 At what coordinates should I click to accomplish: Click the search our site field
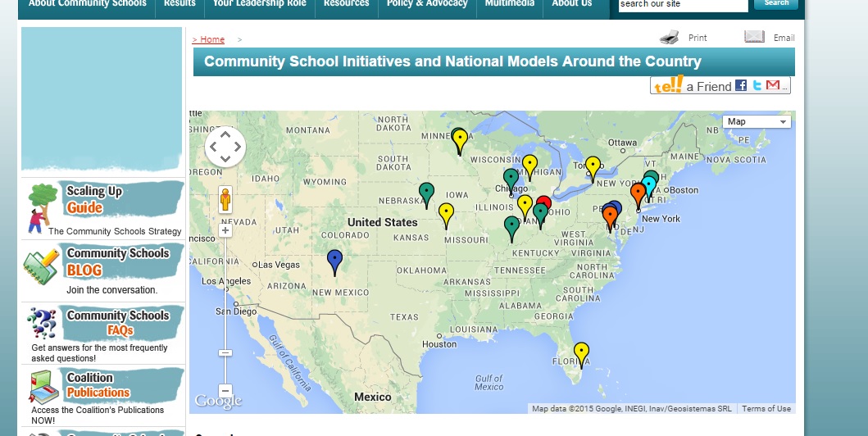click(x=683, y=4)
